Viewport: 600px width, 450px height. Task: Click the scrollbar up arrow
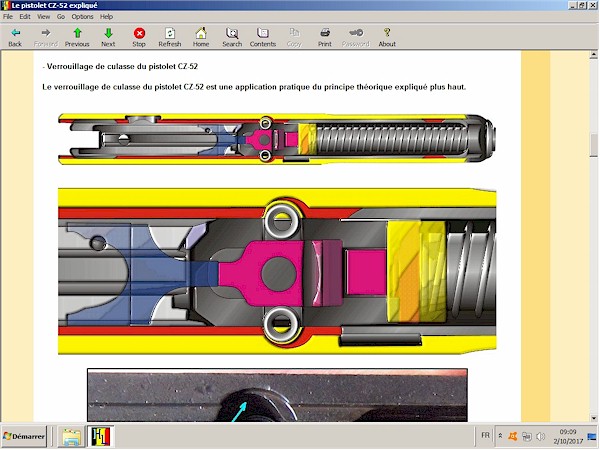tap(593, 55)
